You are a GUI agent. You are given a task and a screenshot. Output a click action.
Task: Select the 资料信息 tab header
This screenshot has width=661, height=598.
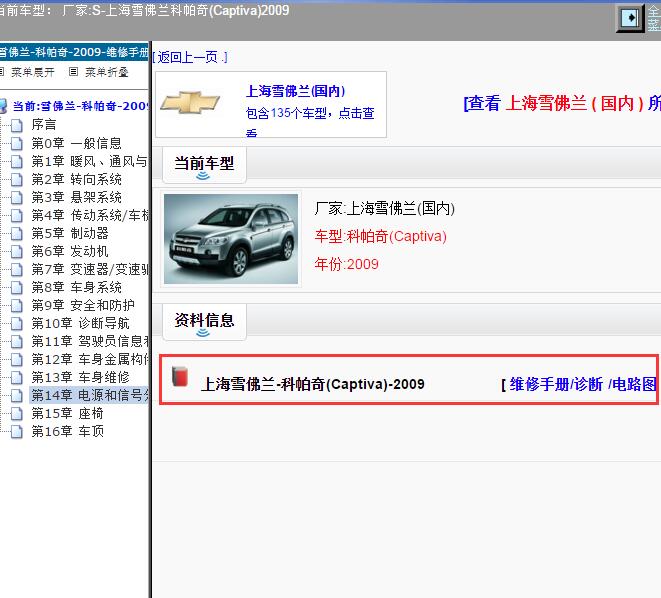click(204, 322)
